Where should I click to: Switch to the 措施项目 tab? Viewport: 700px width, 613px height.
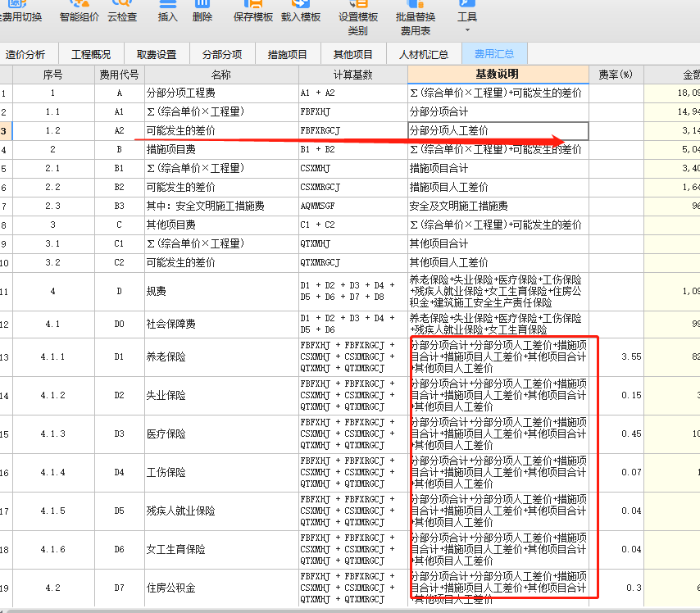(288, 54)
